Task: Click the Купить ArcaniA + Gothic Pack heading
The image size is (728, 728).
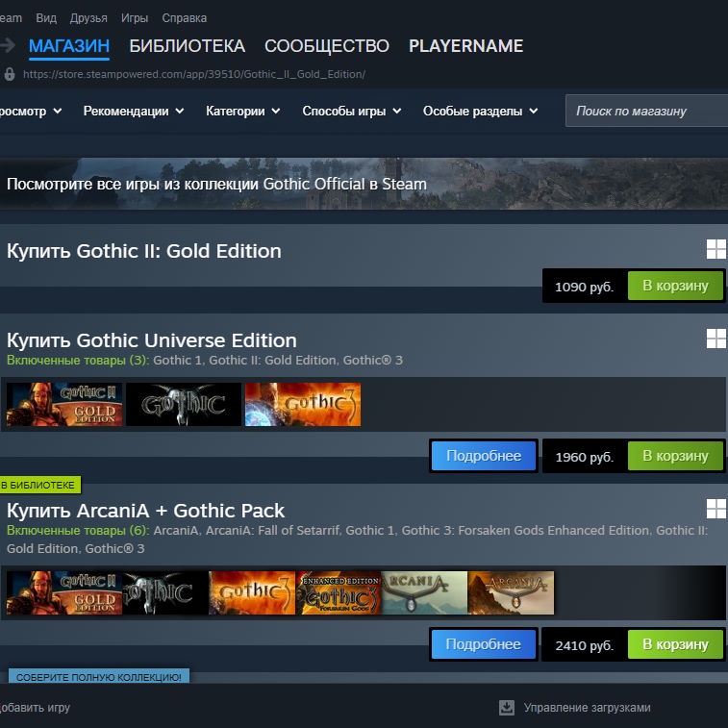Action: point(145,511)
